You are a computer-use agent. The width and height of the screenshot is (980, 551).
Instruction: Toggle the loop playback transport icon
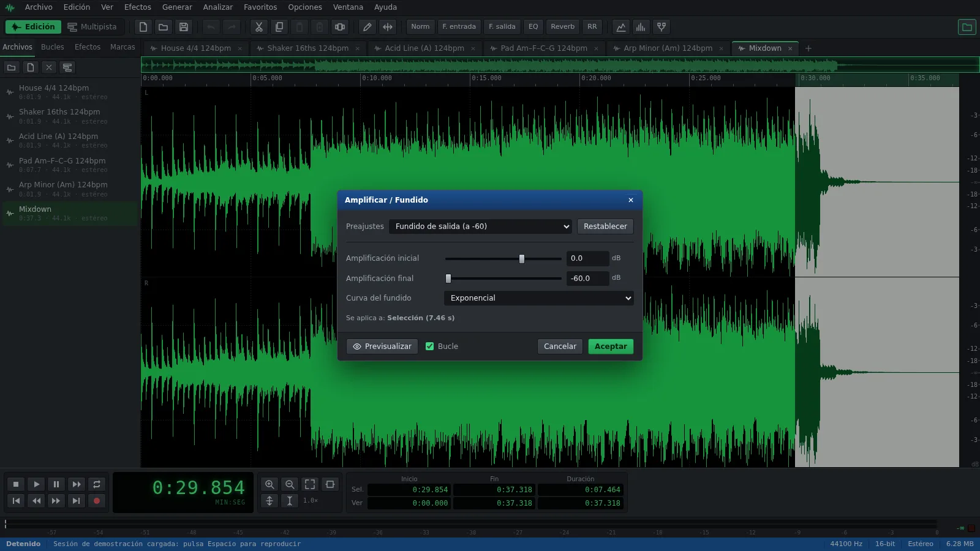pos(97,484)
